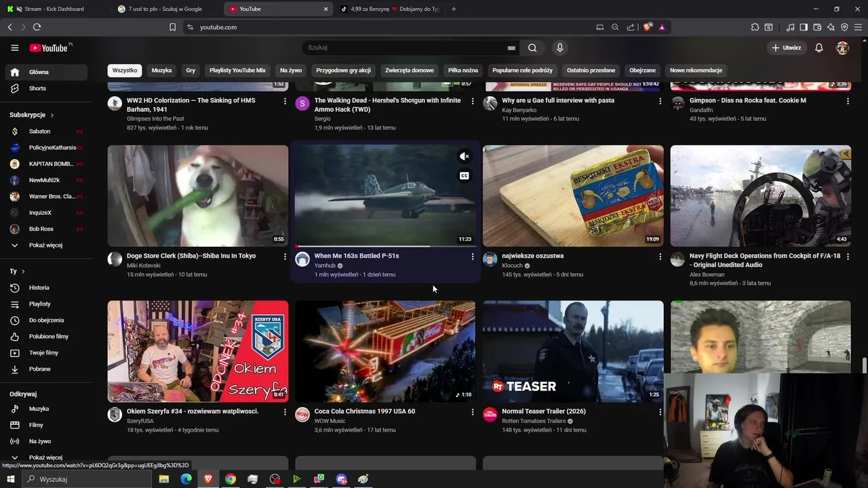Switch to the 7 usd to pln Google tab

point(166,9)
